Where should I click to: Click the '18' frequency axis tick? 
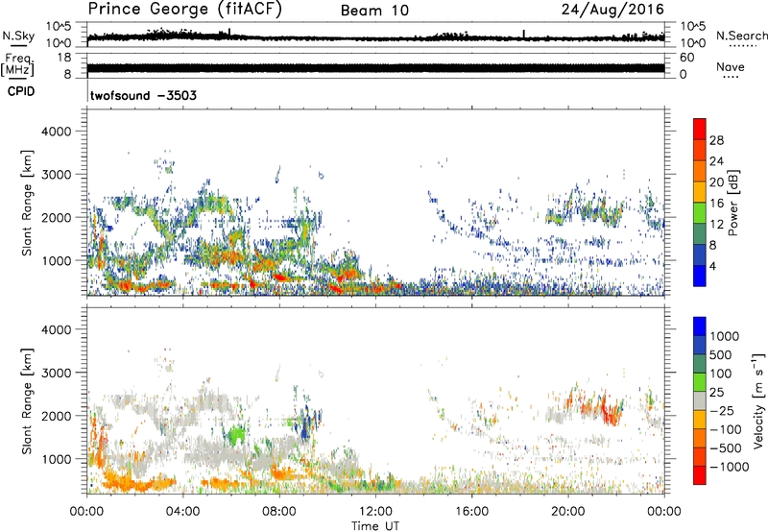tap(64, 58)
